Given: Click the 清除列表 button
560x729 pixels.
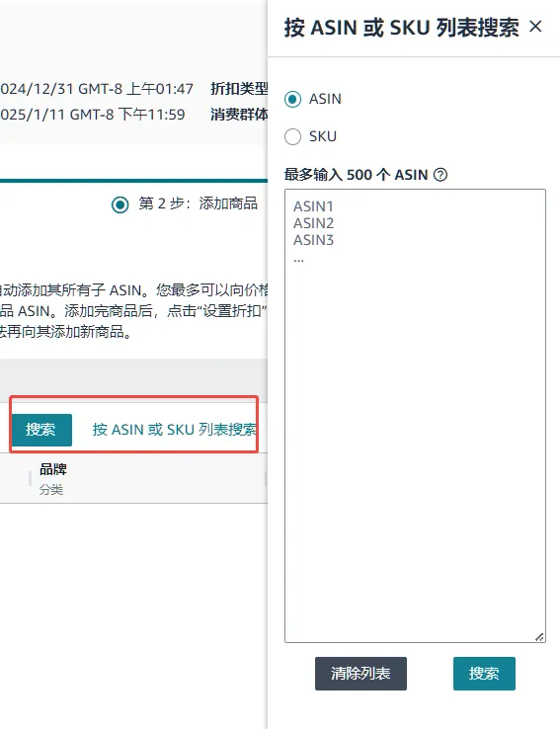Looking at the screenshot, I should (x=360, y=674).
